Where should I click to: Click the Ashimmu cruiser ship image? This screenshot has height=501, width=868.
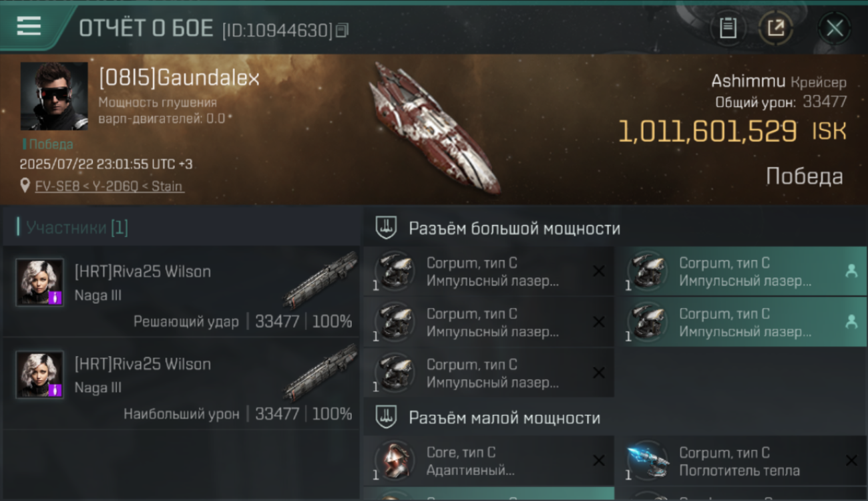pyautogui.click(x=434, y=127)
